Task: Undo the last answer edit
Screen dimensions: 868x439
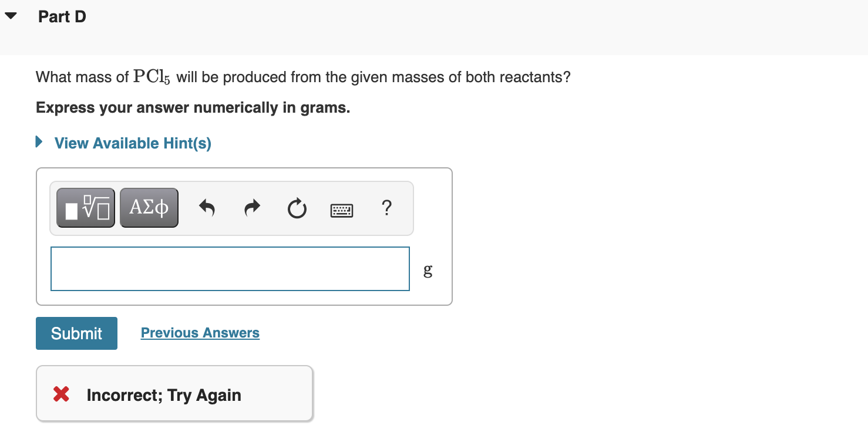Action: pyautogui.click(x=207, y=208)
